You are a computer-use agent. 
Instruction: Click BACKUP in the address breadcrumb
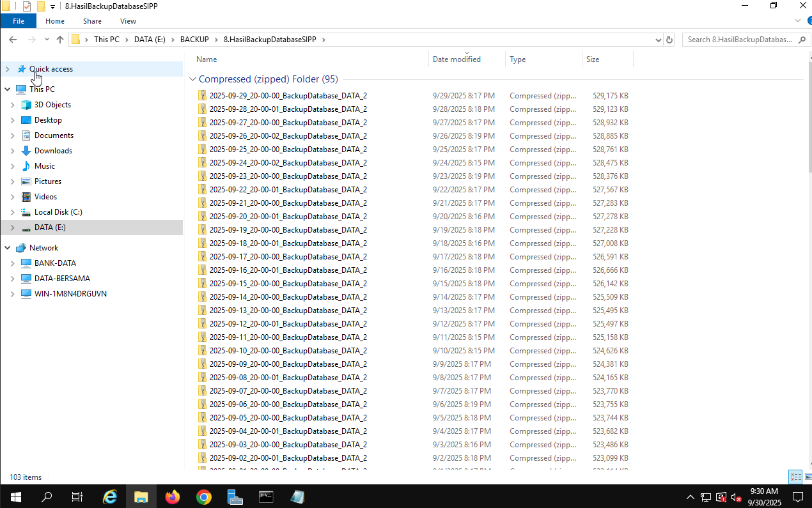point(194,40)
